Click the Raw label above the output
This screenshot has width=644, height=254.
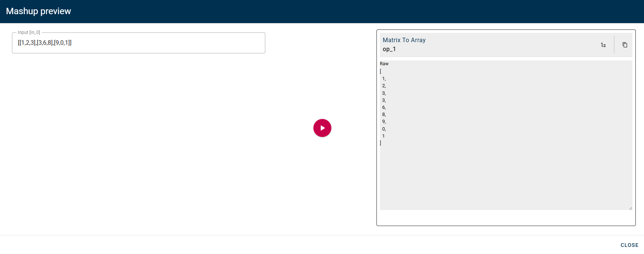click(384, 64)
